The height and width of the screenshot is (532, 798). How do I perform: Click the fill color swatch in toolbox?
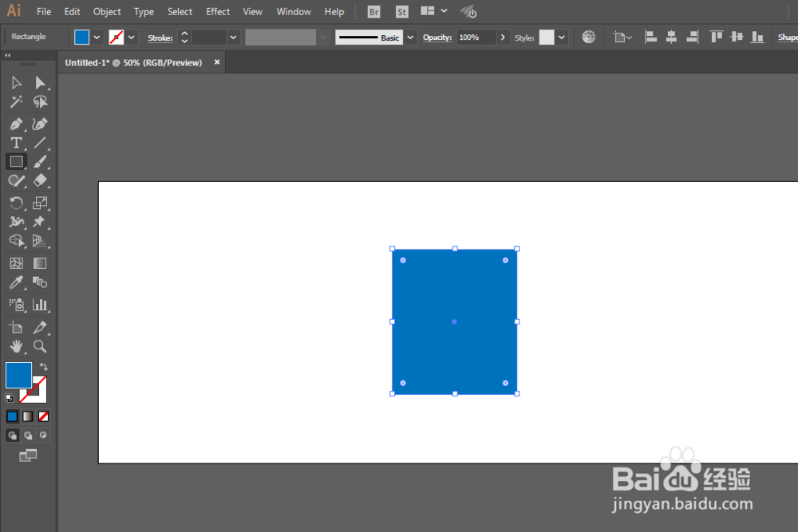coord(18,375)
